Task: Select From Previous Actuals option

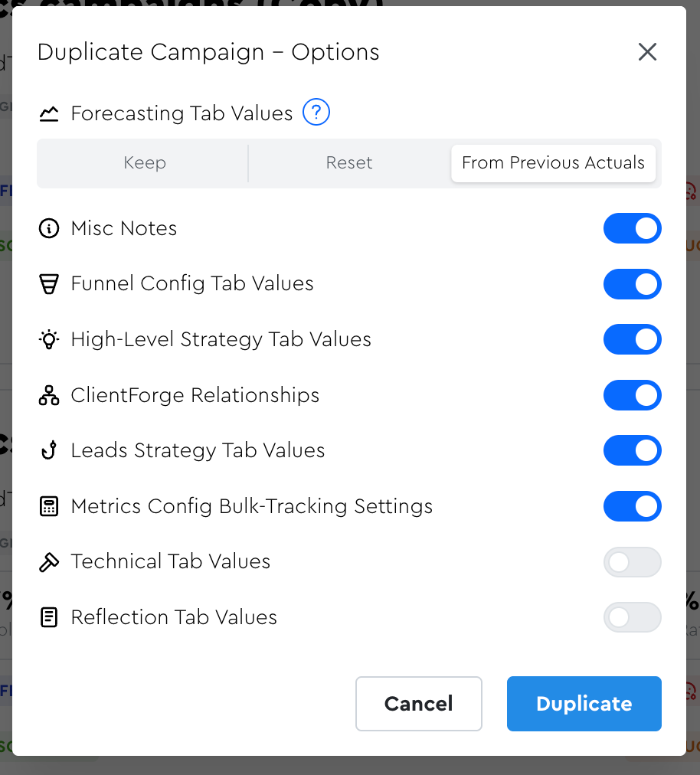Action: coord(553,163)
